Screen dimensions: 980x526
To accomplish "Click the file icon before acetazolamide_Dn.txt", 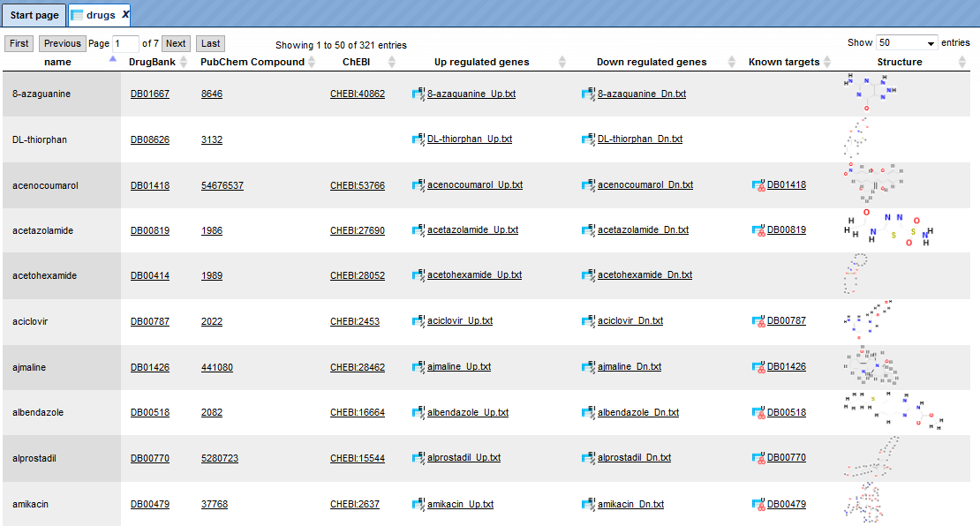I will pyautogui.click(x=588, y=229).
